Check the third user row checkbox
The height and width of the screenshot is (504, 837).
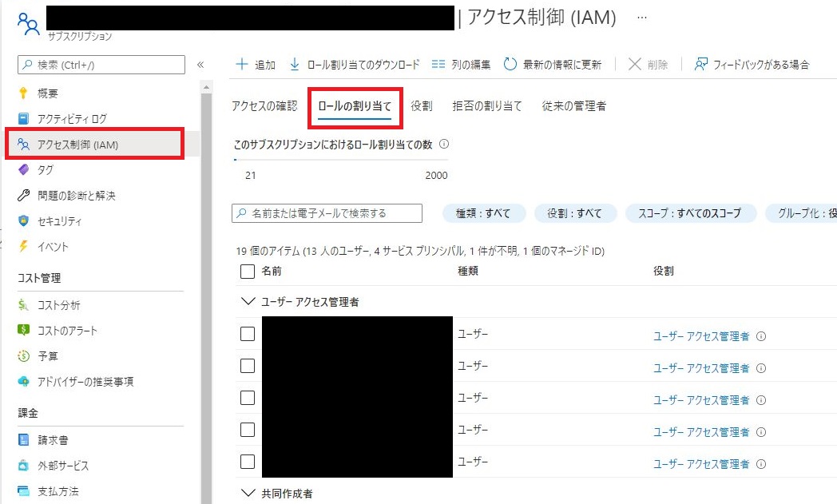coord(247,398)
